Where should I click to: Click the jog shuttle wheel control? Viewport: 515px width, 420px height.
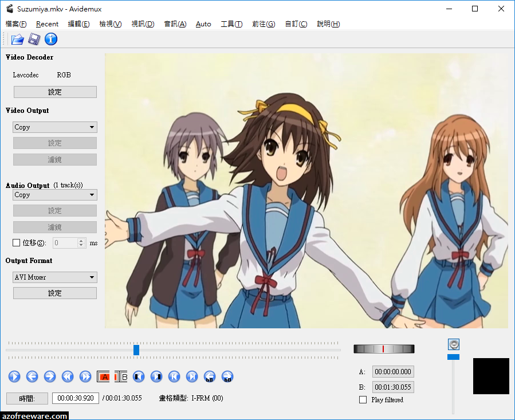384,349
